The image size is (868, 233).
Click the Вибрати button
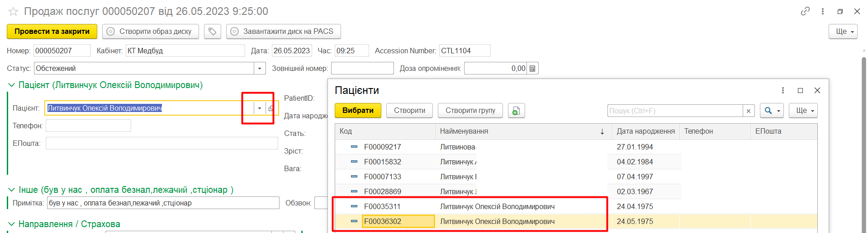point(358,111)
